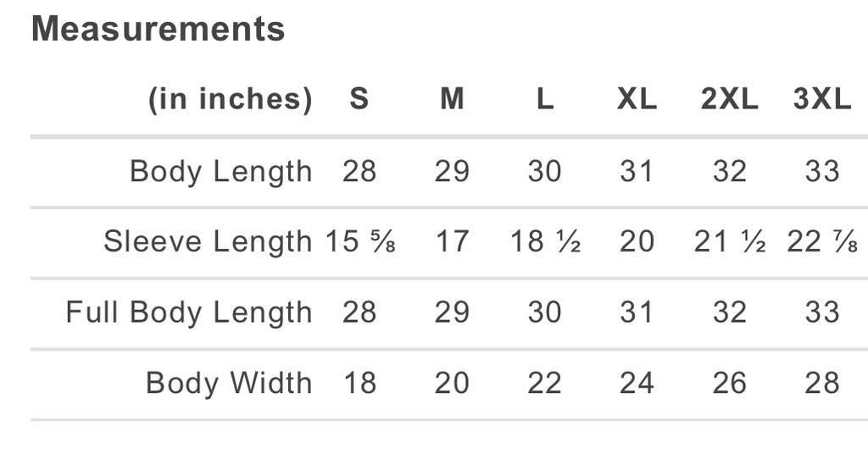
Task: Click Body Width value 26 for 2XL
Action: point(730,383)
